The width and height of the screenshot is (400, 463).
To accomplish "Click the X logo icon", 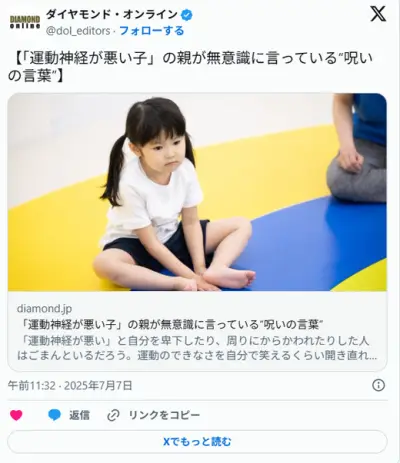I will pyautogui.click(x=378, y=14).
